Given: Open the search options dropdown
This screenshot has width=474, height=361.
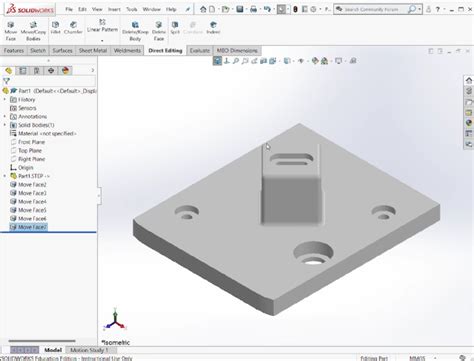Looking at the screenshot, I should coord(419,9).
